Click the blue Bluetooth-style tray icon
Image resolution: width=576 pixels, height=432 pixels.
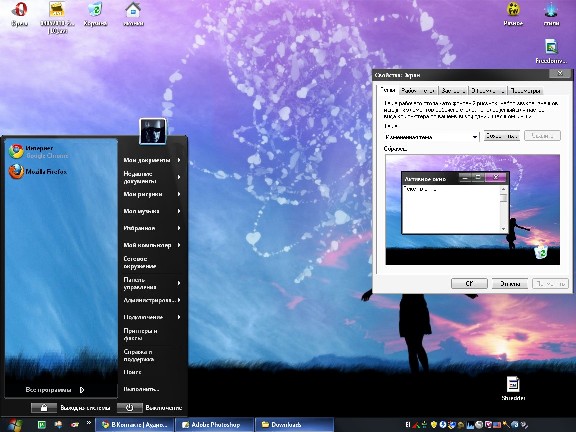pyautogui.click(x=443, y=425)
